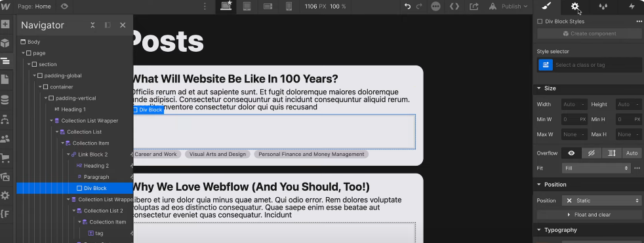This screenshot has width=644, height=243.
Task: Set overflow to visible eye option
Action: pyautogui.click(x=571, y=153)
